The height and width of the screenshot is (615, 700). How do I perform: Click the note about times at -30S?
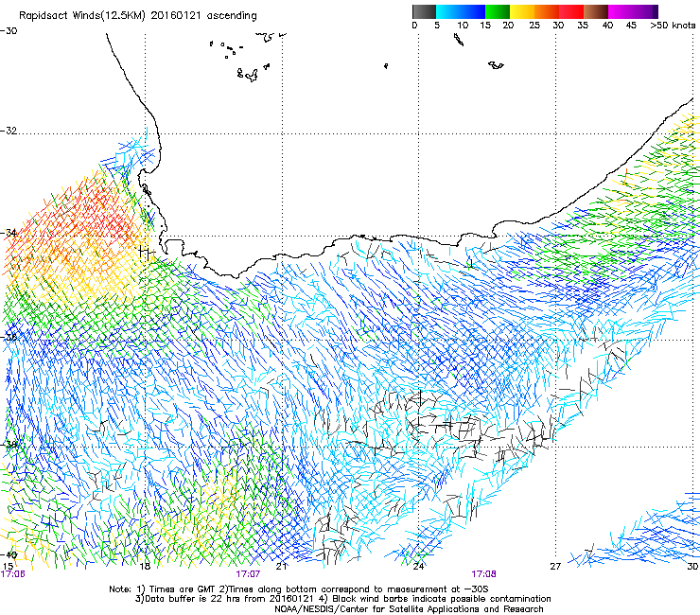tap(352, 589)
